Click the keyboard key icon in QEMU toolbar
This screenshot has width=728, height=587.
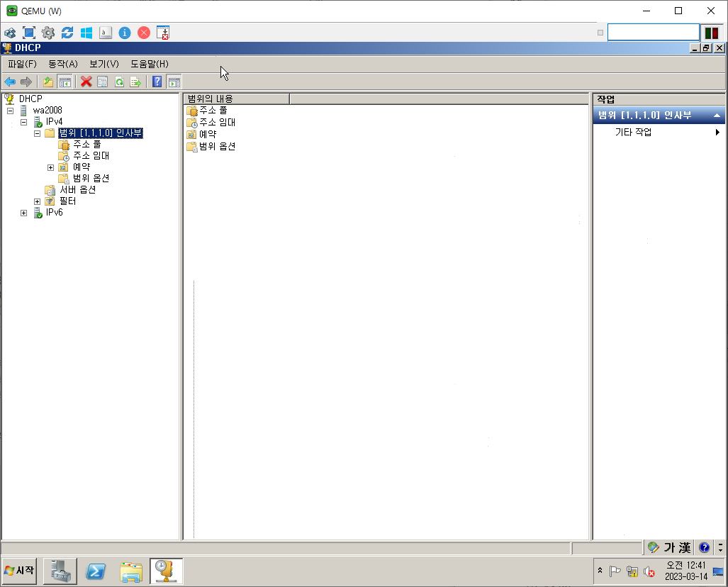click(x=106, y=33)
